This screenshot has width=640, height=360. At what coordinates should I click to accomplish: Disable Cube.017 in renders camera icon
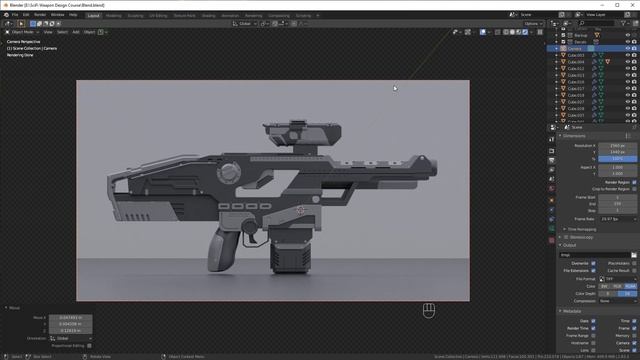tap(634, 89)
